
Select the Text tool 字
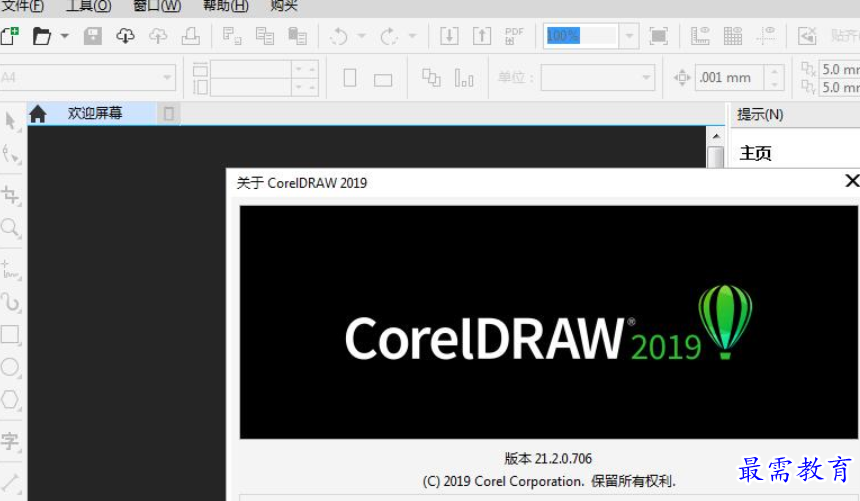click(x=10, y=441)
